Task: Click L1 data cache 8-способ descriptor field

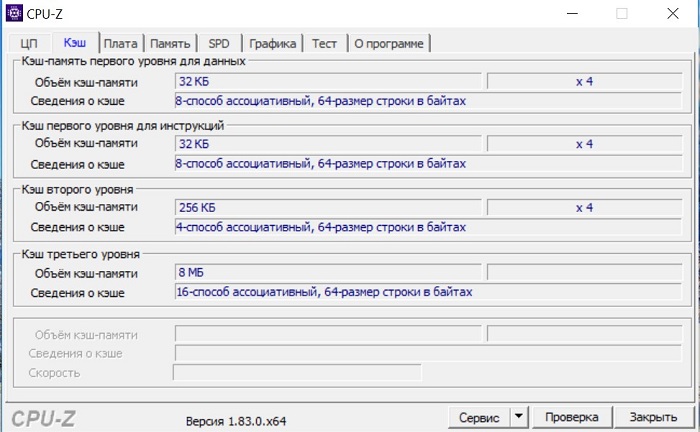Action: click(x=428, y=101)
